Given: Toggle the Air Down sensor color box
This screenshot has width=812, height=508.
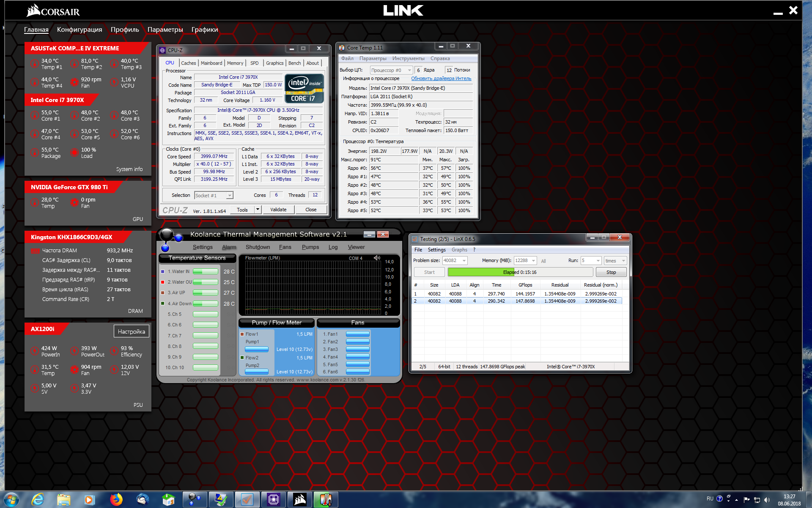Looking at the screenshot, I should point(163,304).
